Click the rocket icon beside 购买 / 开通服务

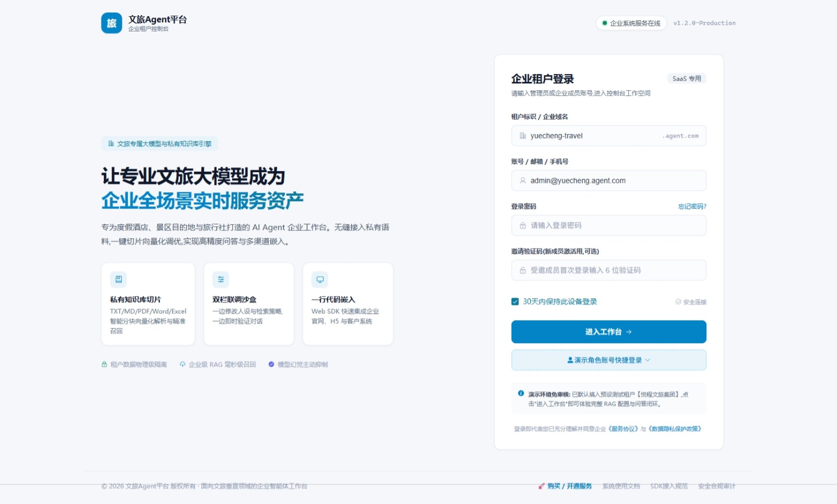click(541, 486)
